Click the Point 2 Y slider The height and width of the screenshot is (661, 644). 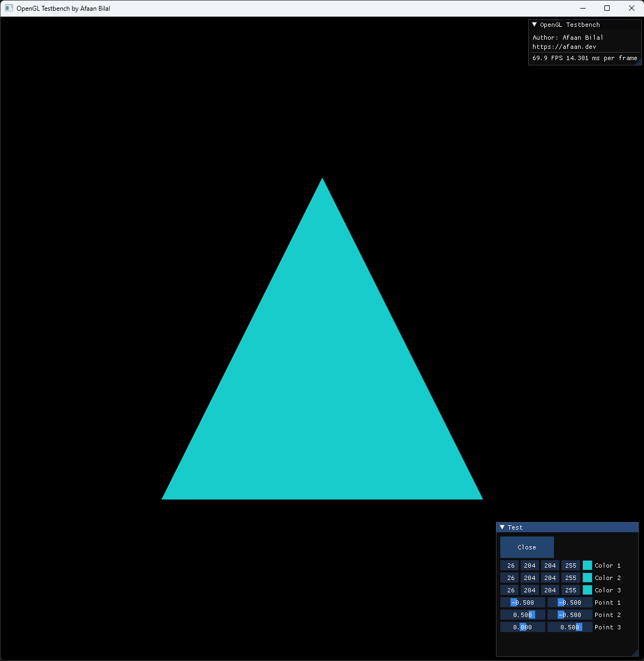pos(570,615)
